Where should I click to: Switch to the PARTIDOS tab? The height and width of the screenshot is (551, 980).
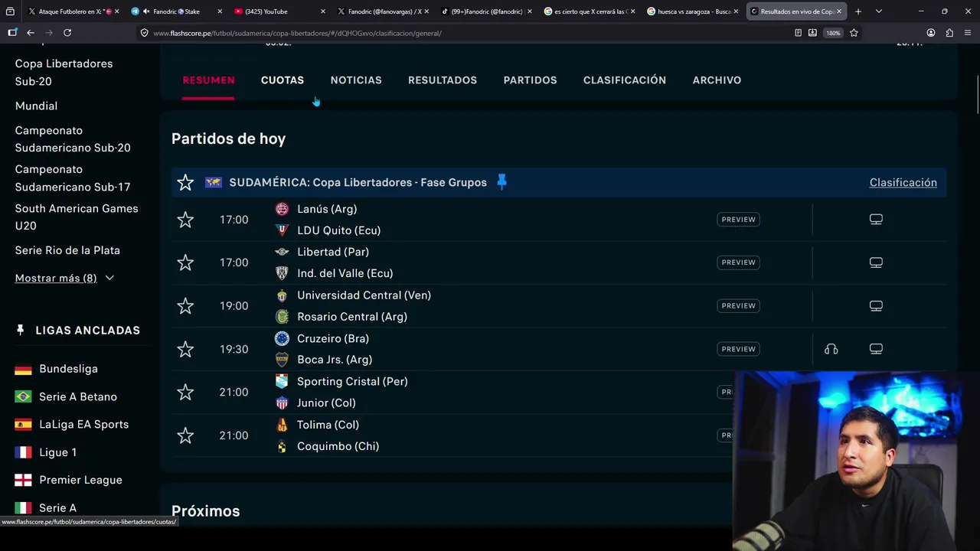(530, 80)
